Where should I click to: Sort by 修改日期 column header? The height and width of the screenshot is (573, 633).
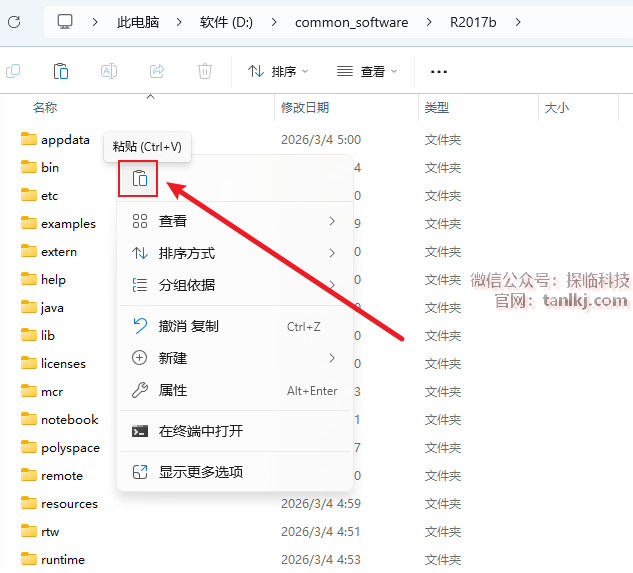tap(305, 107)
